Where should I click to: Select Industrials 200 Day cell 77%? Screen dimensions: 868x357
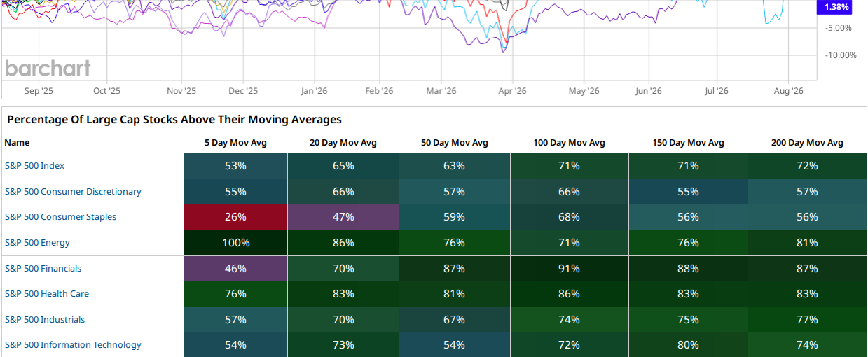(807, 320)
